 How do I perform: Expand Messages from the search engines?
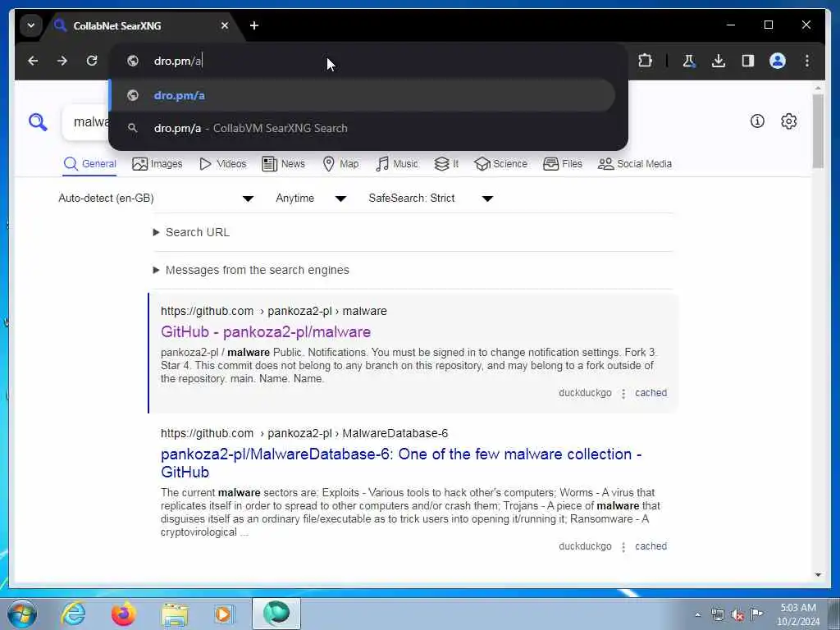coord(251,270)
